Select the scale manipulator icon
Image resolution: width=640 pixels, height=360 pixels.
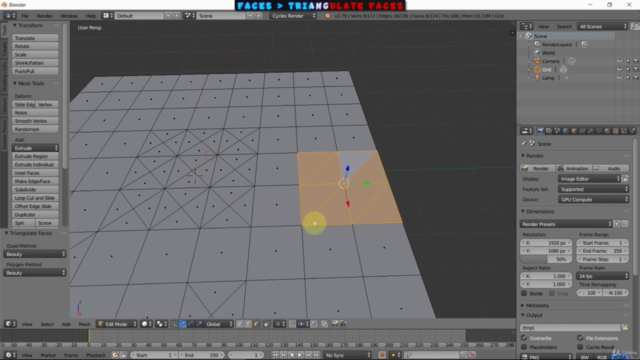[x=200, y=324]
